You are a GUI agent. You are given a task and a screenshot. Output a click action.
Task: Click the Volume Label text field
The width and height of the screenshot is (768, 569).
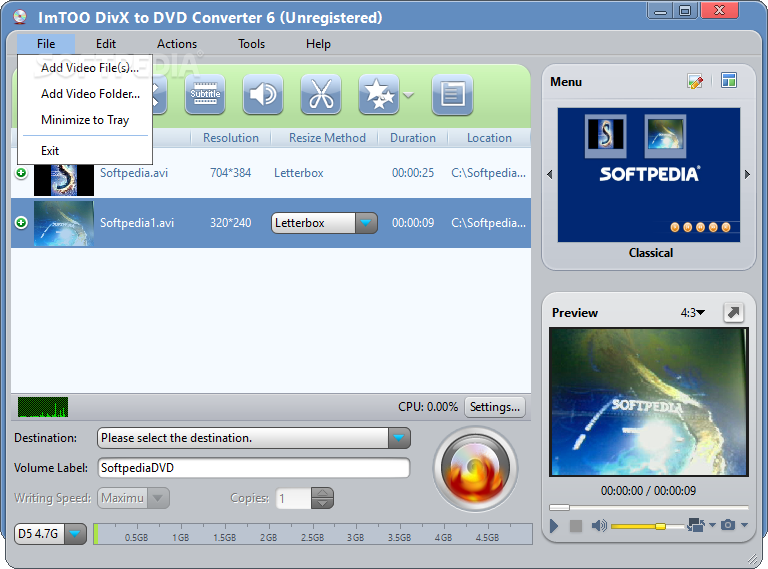254,468
